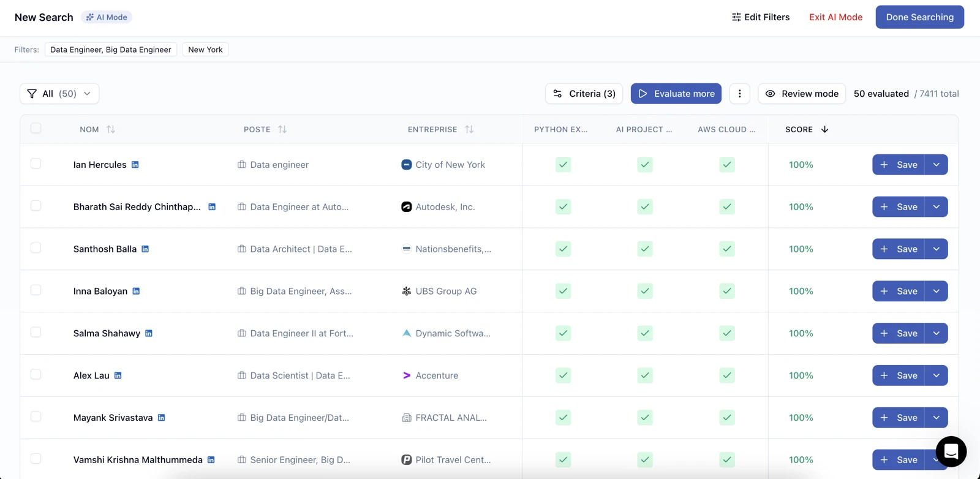Expand Save options for Mayank Srivastava

pos(937,418)
